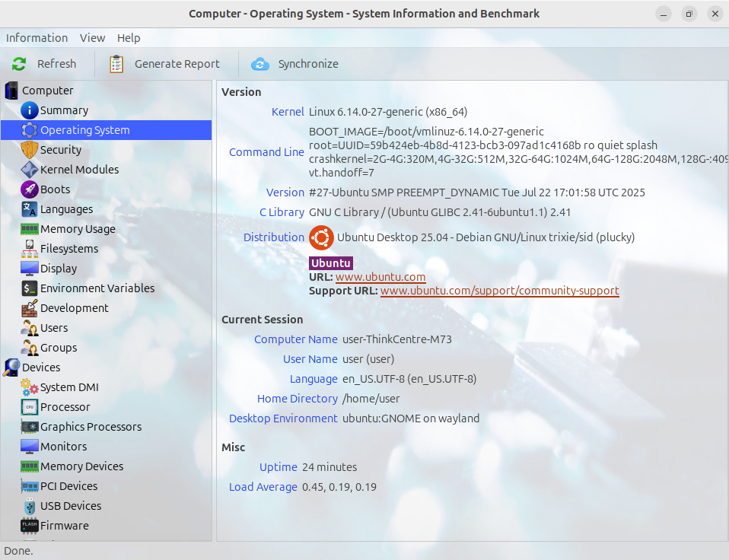Open the Environment Variables entry
Screen dimensions: 729x560
[97, 288]
